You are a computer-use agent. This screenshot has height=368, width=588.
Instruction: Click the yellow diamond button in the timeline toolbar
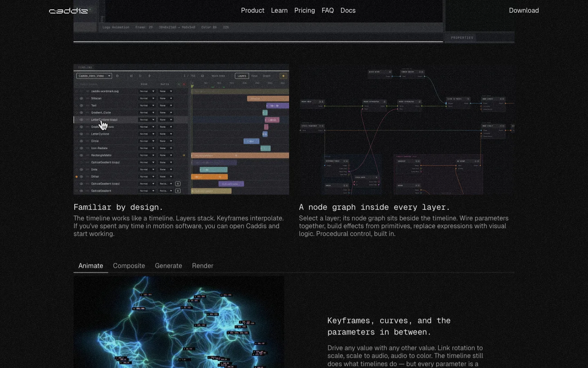(x=283, y=76)
